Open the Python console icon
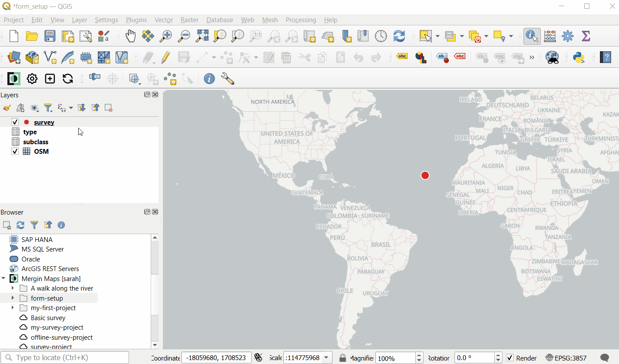 (579, 57)
